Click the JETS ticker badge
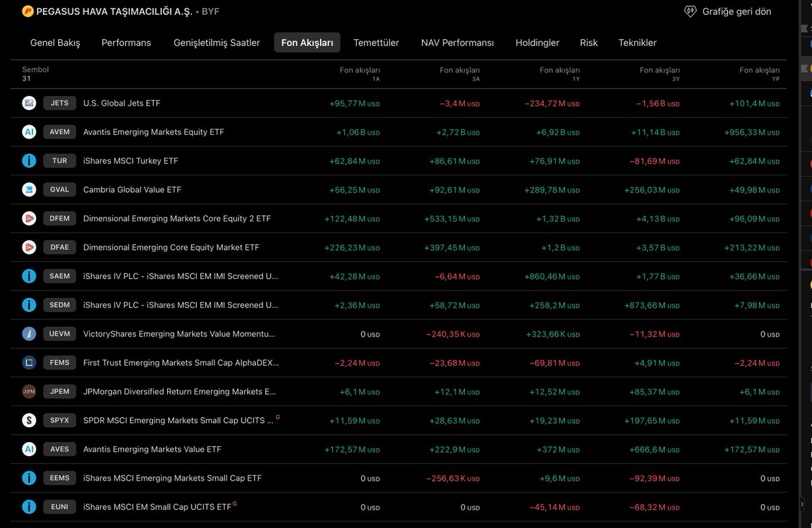Viewport: 812px width, 528px height. pyautogui.click(x=60, y=103)
